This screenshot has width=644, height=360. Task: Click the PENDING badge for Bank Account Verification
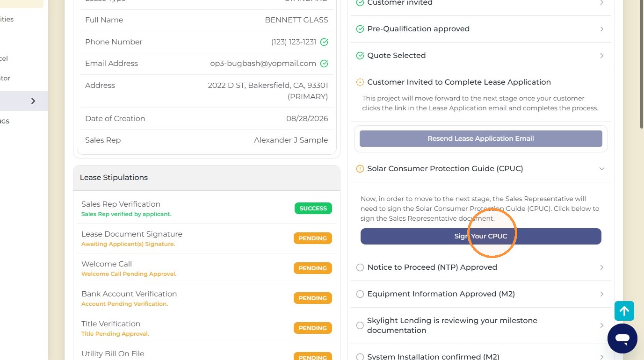[313, 298]
